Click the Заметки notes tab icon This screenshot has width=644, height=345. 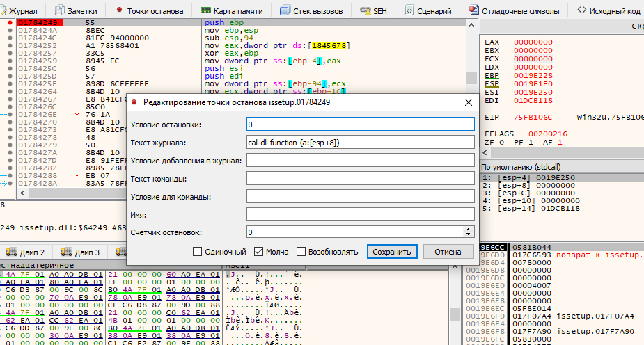point(58,11)
